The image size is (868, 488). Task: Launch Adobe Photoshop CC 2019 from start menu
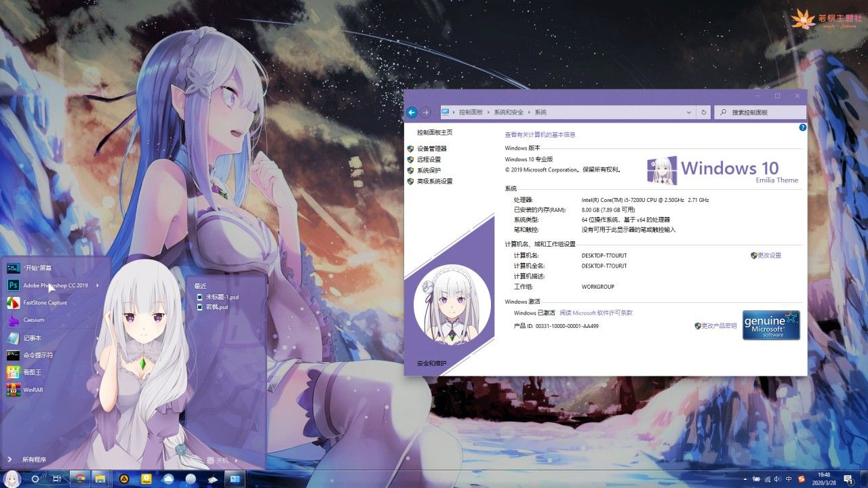click(x=56, y=285)
